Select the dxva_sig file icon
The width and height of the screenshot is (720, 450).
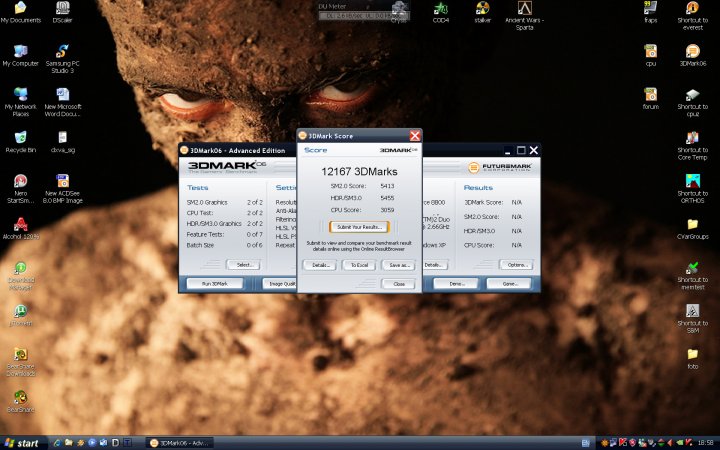coord(62,142)
